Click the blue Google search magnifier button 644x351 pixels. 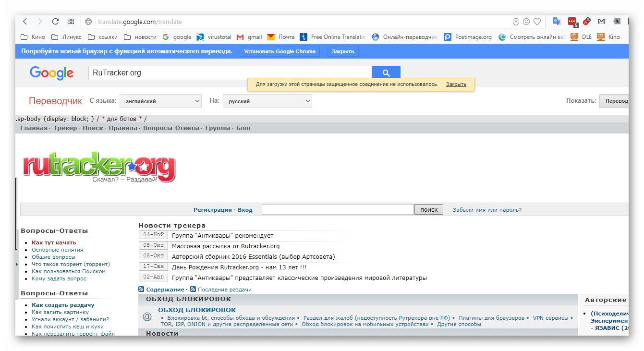point(386,73)
